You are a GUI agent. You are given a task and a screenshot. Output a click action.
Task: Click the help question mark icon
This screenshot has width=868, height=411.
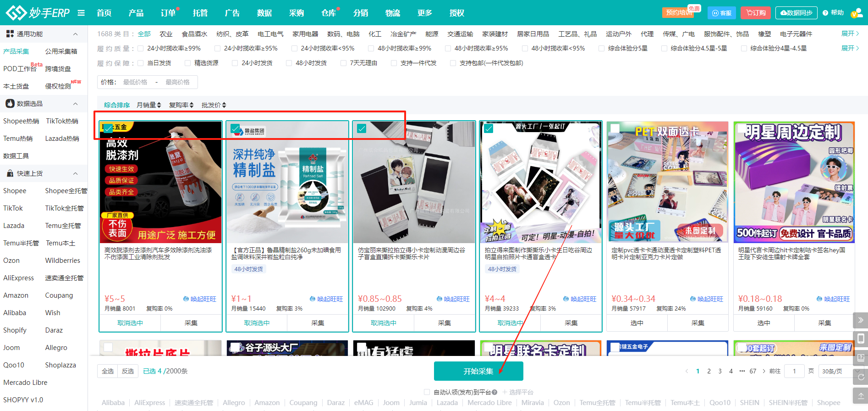point(825,13)
